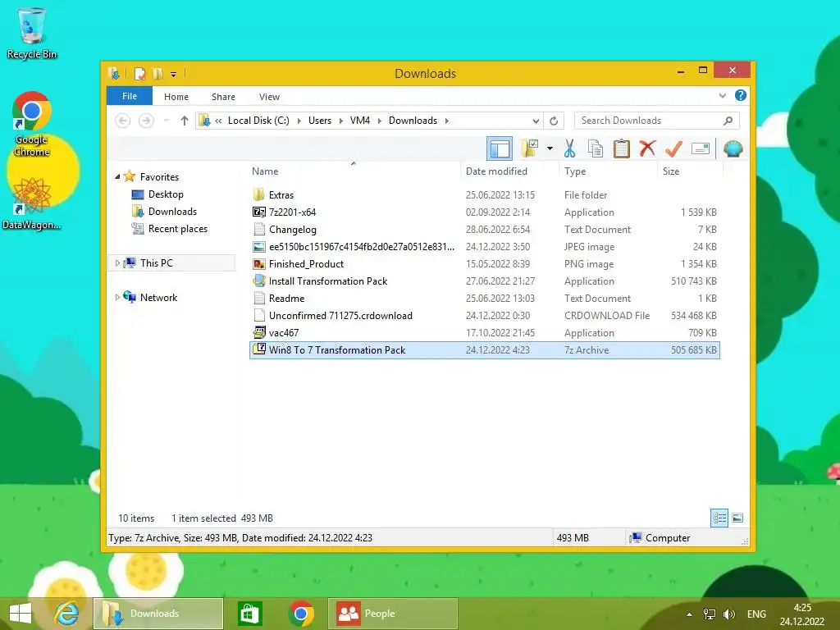Image resolution: width=840 pixels, height=630 pixels.
Task: Expand the ribbon with the chevron
Action: click(x=722, y=96)
